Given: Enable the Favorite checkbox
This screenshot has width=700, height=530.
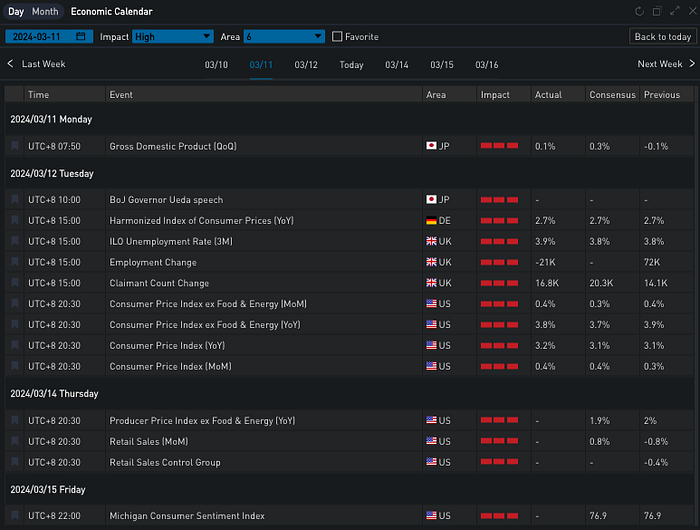Looking at the screenshot, I should tap(337, 37).
